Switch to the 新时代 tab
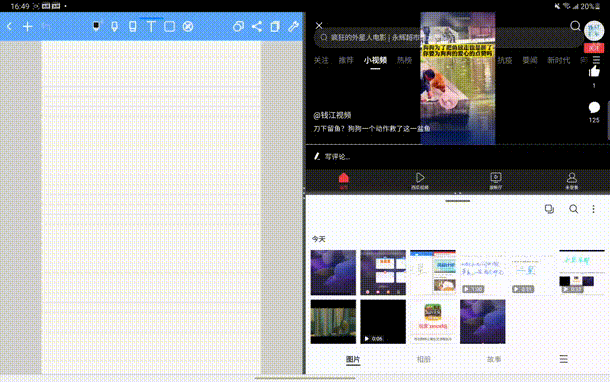 (x=558, y=60)
